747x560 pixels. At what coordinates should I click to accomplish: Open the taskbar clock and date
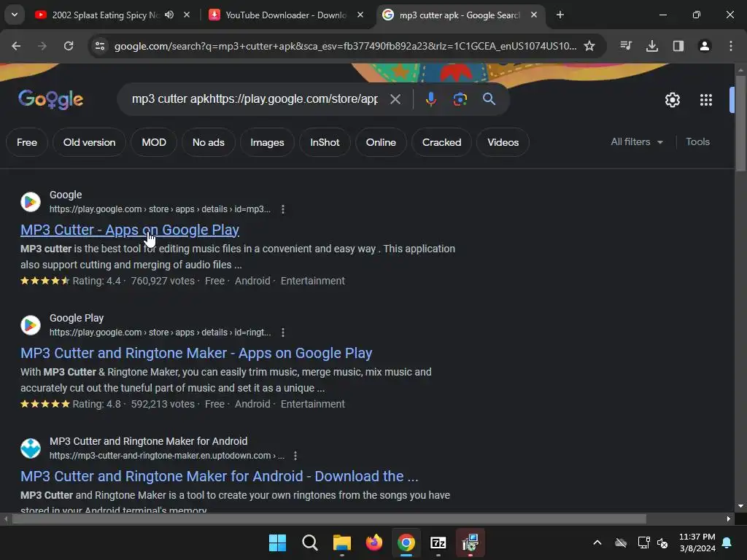(x=697, y=542)
